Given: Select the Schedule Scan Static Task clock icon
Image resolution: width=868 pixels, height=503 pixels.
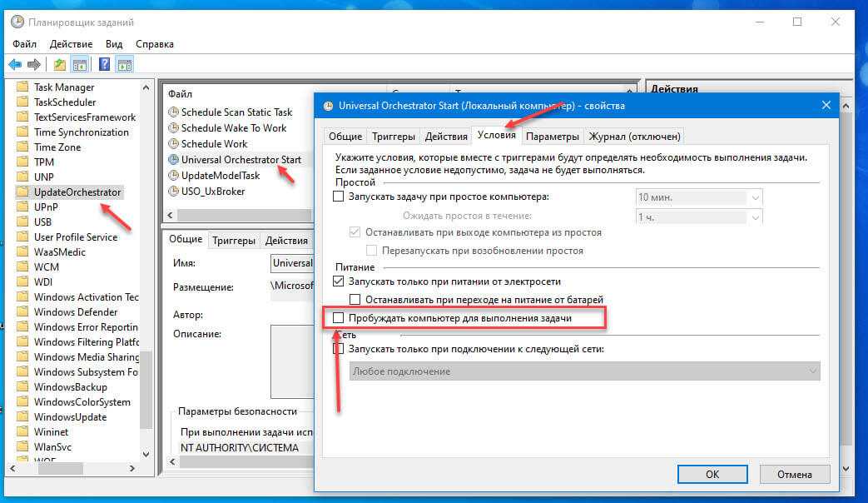Looking at the screenshot, I should tap(173, 112).
